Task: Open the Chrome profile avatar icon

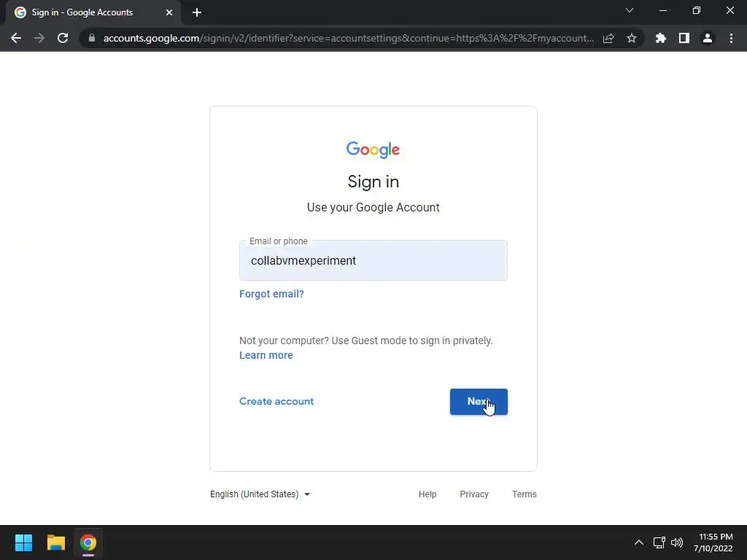Action: point(708,38)
